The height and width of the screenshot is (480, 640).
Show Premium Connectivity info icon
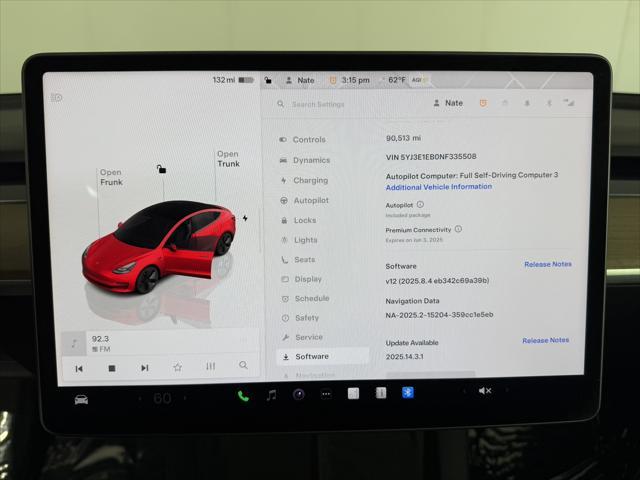point(458,229)
